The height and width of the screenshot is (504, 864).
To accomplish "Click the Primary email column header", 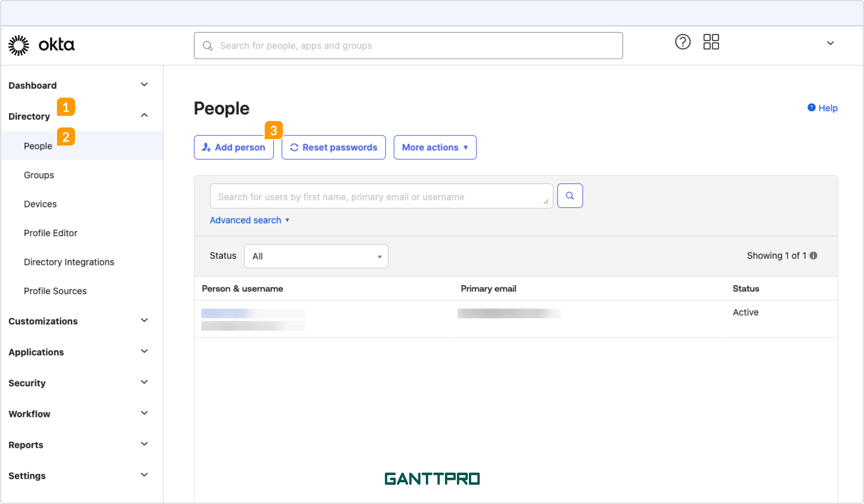I will pos(488,289).
